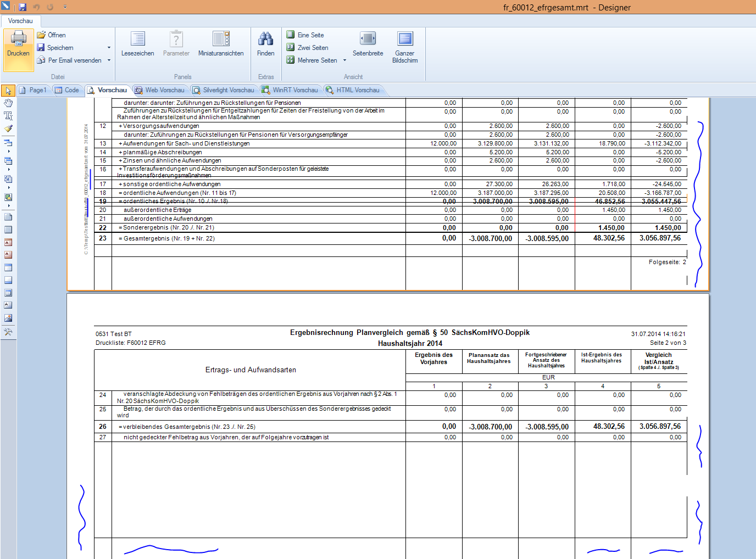This screenshot has width=756, height=559.
Task: Click the 'Haushaltsjahr 2014' heading
Action: (x=410, y=343)
